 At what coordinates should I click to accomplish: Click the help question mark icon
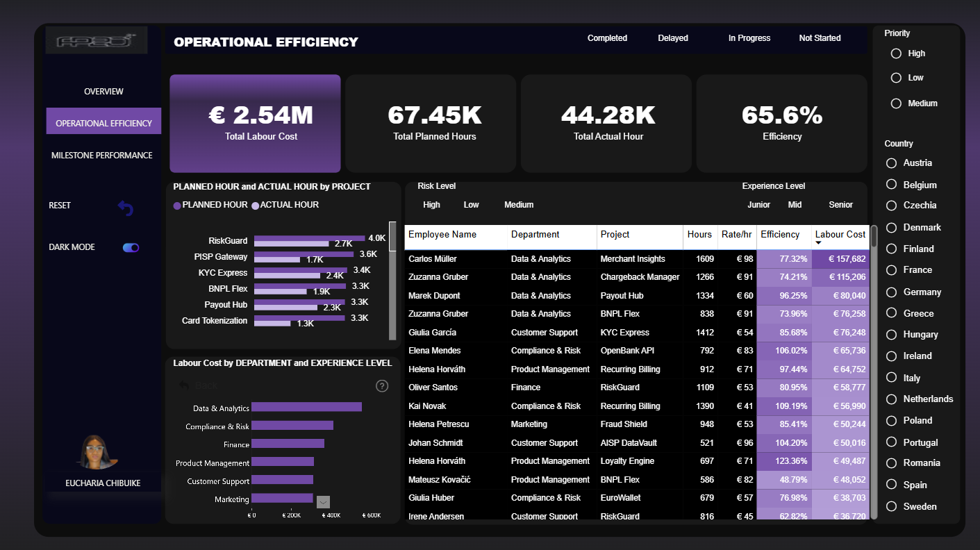[x=382, y=386]
